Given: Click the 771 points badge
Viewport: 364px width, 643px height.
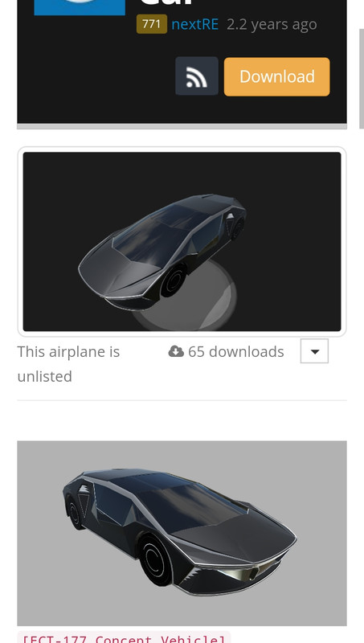Looking at the screenshot, I should 152,24.
